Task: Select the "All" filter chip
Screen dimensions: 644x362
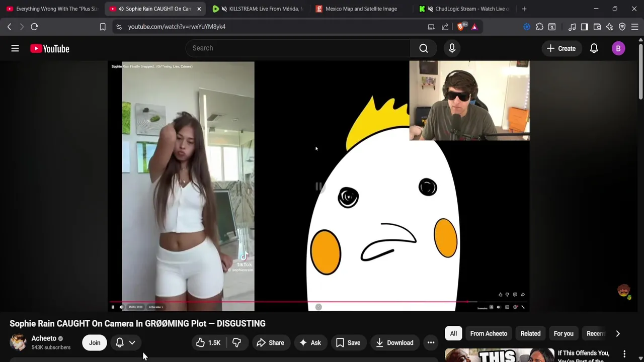Action: (453, 333)
